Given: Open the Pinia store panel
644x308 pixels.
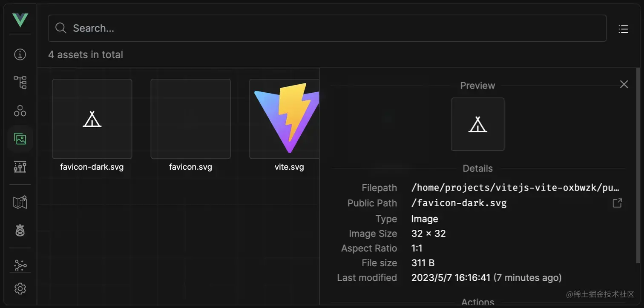Looking at the screenshot, I should coord(20,230).
